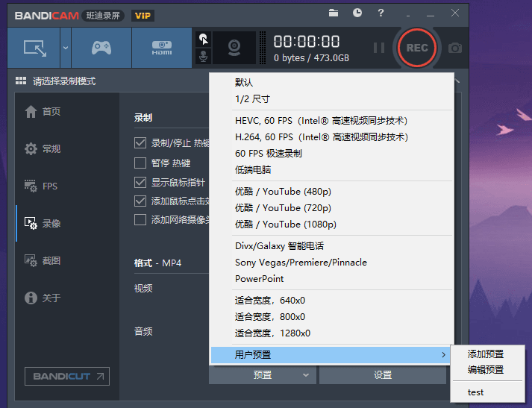The width and height of the screenshot is (532, 408).
Task: Open help question mark icon
Action: point(381,13)
